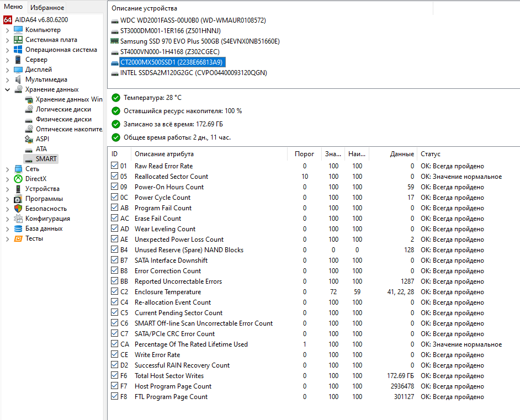Click the Сервер tower icon
The image size is (520, 420).
click(x=18, y=60)
